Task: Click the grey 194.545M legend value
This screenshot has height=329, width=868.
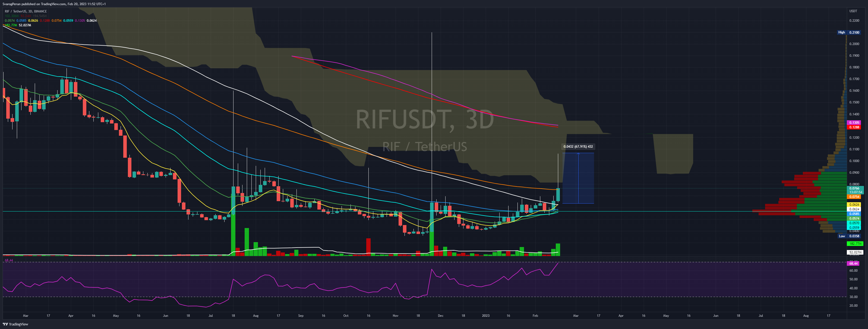Action: [40, 16]
